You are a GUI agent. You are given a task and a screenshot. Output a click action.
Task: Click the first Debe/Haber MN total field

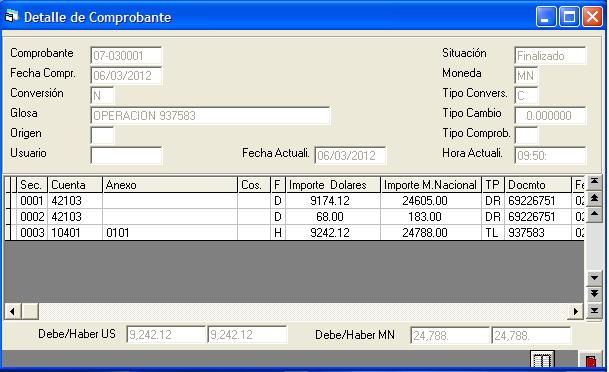[450, 335]
